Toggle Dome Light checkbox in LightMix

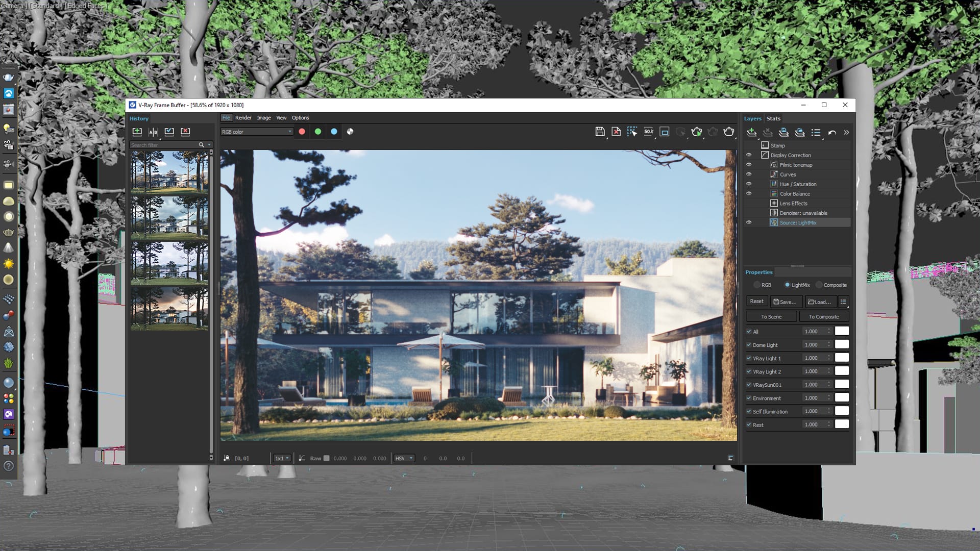748,344
